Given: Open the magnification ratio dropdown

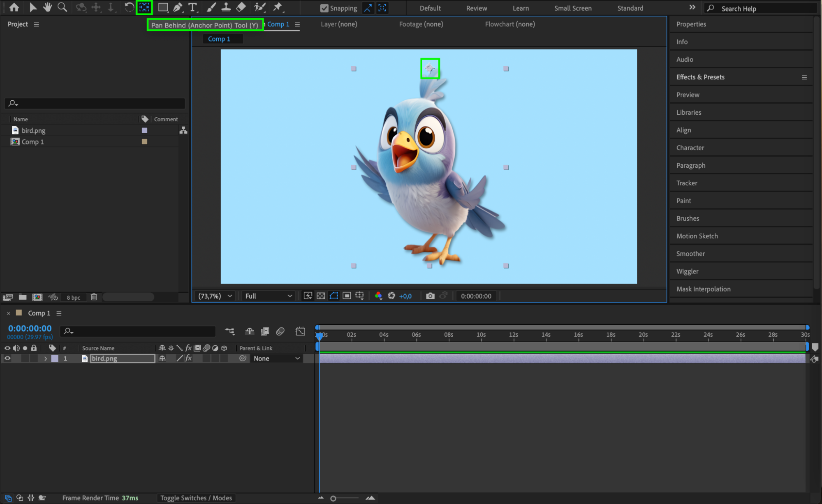Looking at the screenshot, I should pos(215,296).
